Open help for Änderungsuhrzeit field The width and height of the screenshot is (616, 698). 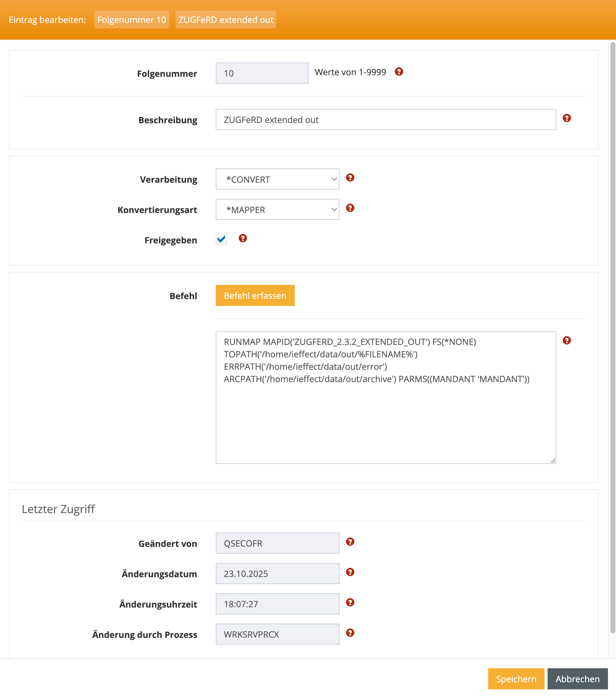tap(350, 602)
